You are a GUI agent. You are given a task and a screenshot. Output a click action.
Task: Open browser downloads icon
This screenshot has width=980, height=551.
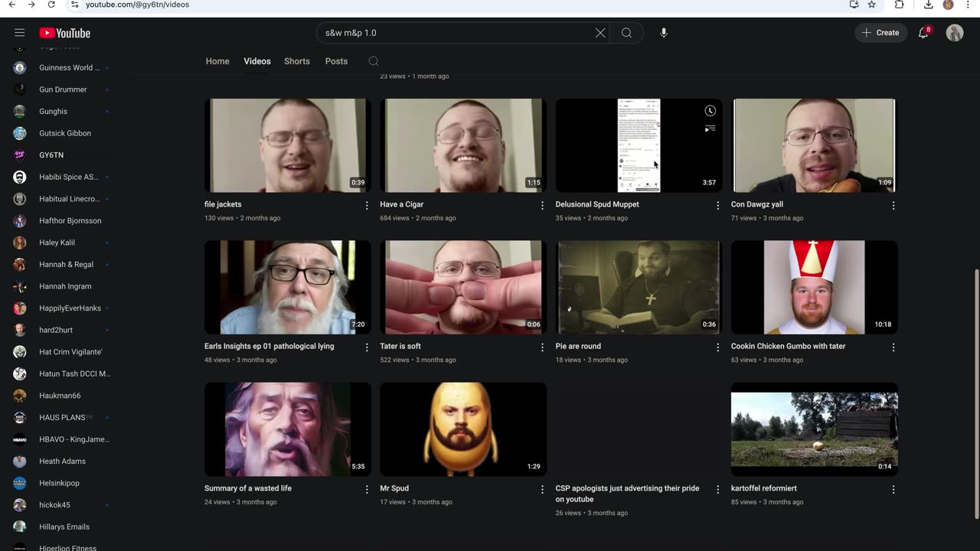[x=929, y=5]
